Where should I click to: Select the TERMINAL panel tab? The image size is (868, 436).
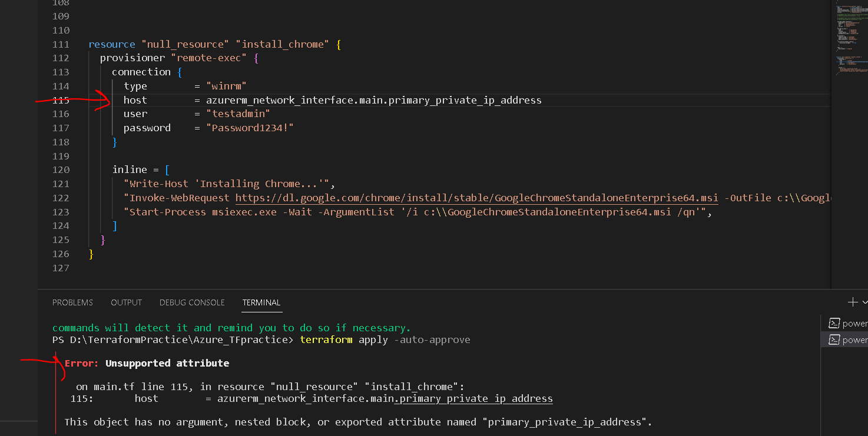tap(261, 302)
